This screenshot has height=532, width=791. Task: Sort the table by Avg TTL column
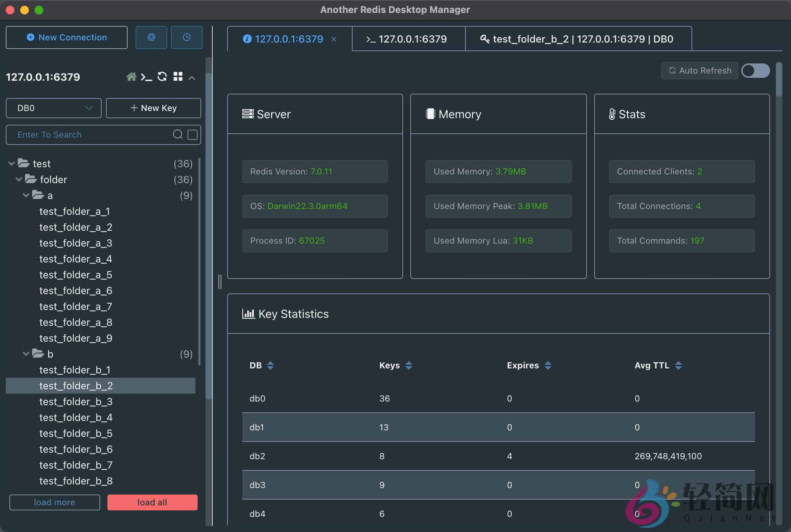coord(679,365)
